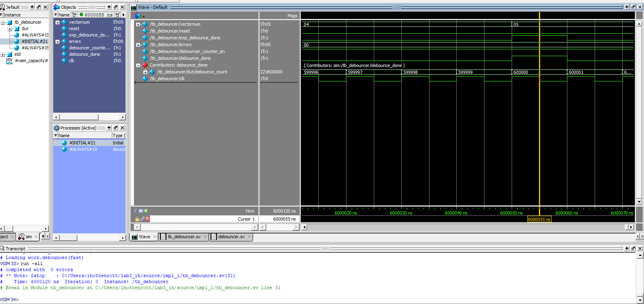Jump to previous transition in Objects pane
Viewport: 644px width, 304px height.
[75, 15]
